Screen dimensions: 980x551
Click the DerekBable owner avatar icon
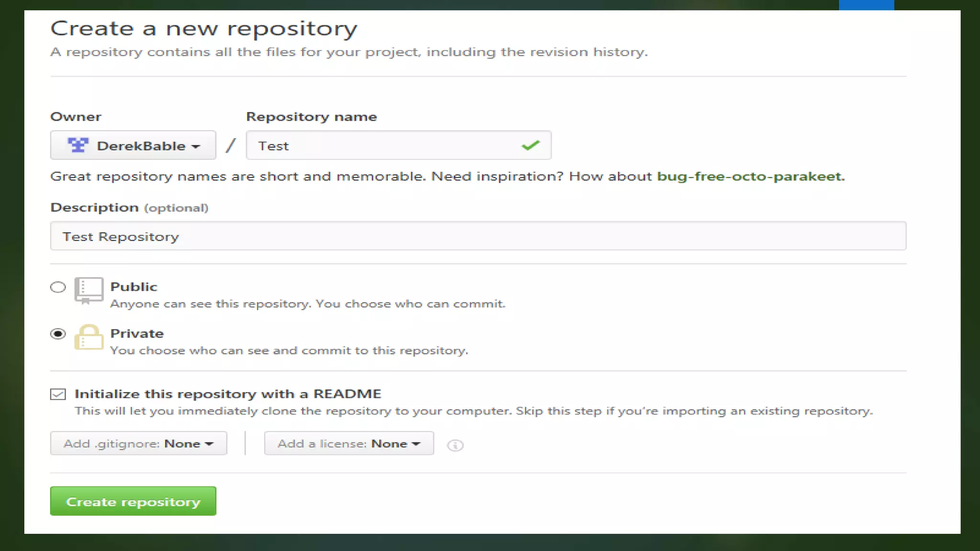point(78,145)
